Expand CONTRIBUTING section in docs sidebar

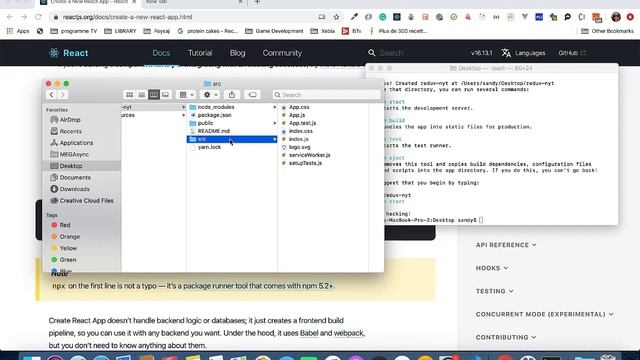(x=506, y=337)
